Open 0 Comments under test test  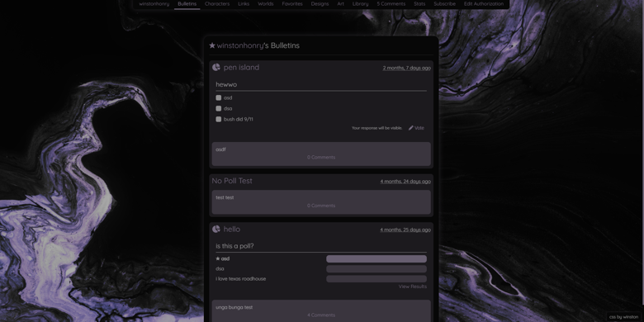(x=321, y=206)
